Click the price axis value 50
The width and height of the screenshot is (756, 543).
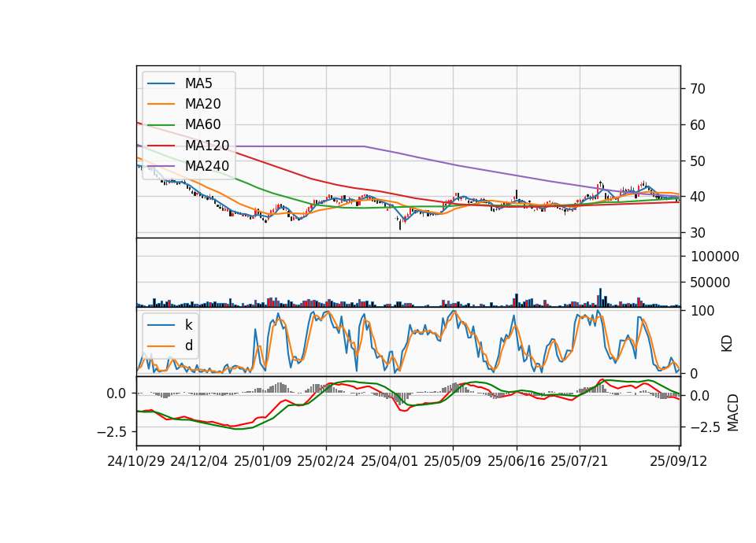[x=698, y=161]
